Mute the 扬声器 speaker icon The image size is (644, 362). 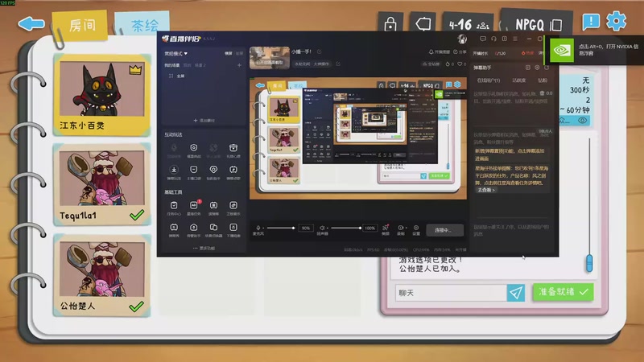pyautogui.click(x=322, y=228)
